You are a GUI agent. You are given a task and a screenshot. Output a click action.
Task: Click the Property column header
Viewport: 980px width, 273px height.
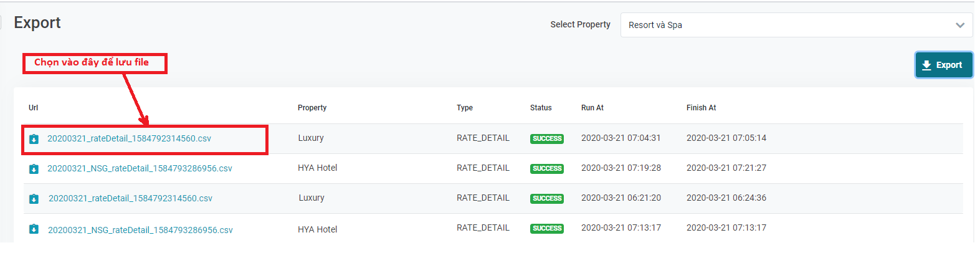click(x=312, y=108)
